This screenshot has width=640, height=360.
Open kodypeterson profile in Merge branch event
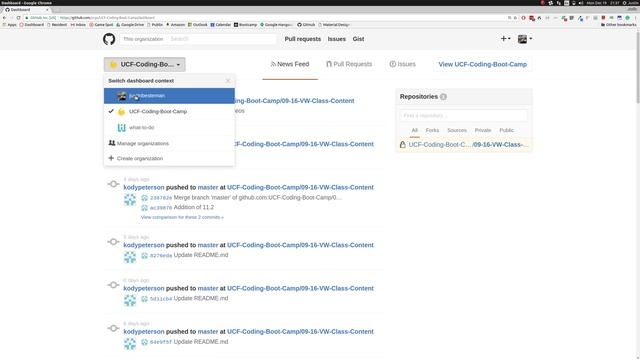[x=144, y=187]
